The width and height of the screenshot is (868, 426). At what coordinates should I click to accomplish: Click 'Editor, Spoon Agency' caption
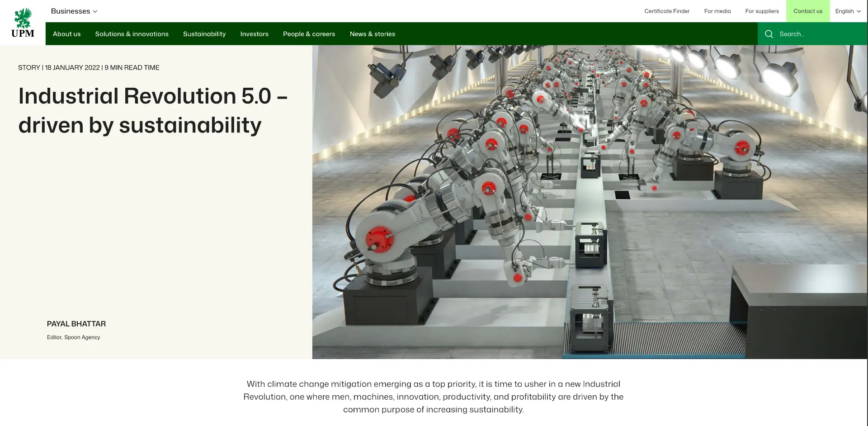[x=73, y=337]
